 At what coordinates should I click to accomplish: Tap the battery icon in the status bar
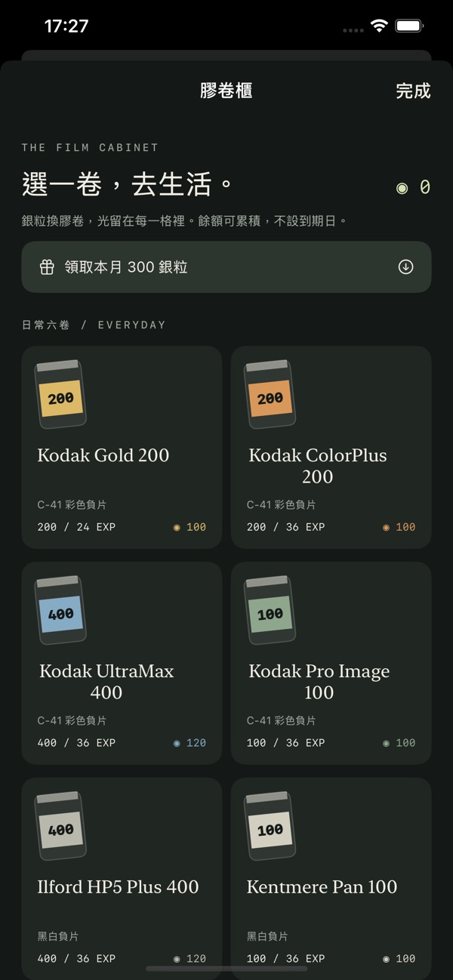(x=409, y=26)
